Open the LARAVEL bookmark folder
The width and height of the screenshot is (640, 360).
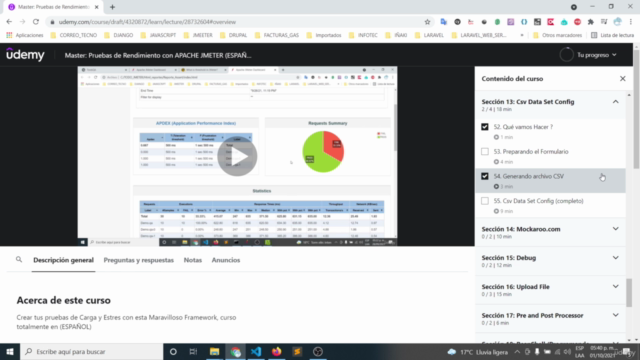click(x=429, y=35)
